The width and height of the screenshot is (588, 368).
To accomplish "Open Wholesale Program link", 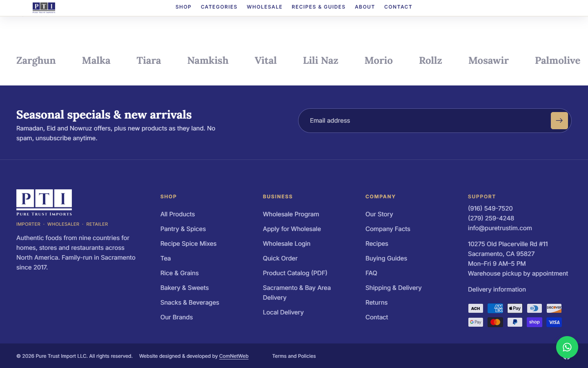I will click(x=291, y=214).
